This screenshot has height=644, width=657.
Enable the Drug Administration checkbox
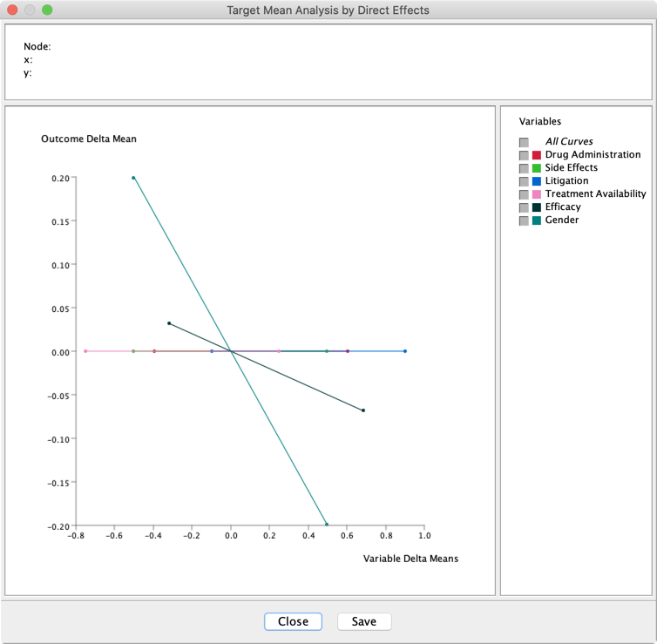pos(524,155)
